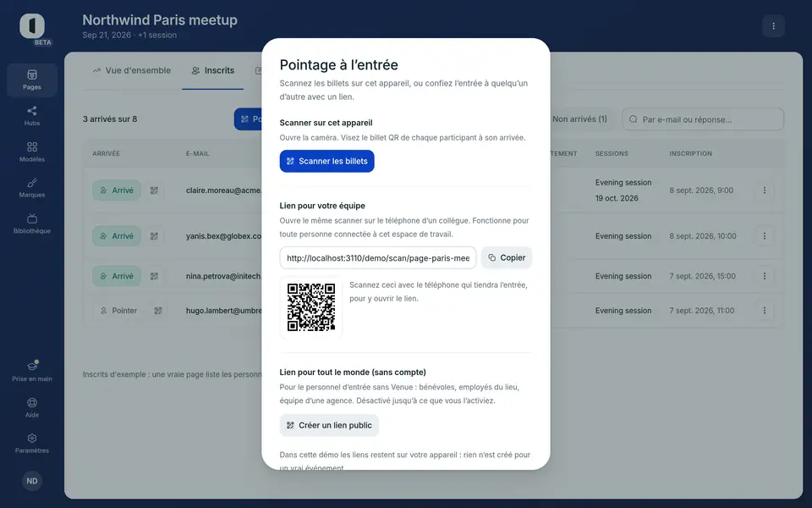Copy the team scan link
The image size is (812, 508).
coord(507,257)
